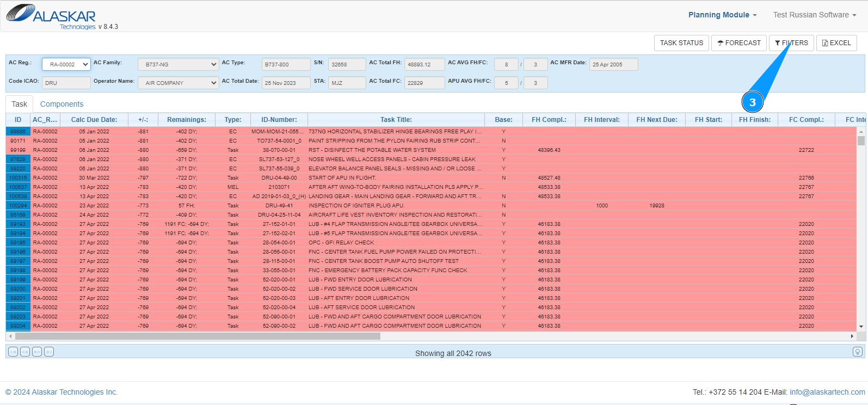This screenshot has height=405, width=868.
Task: Click the AC AVG FH field showing 8
Action: (x=506, y=64)
